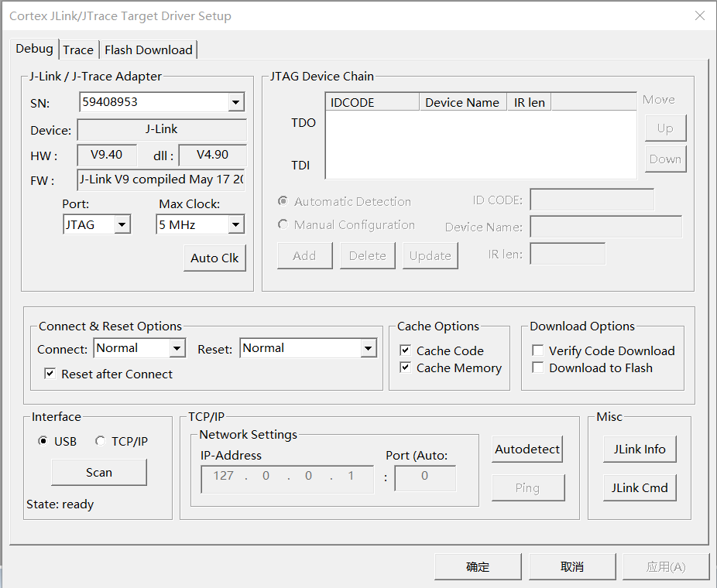Expand the SN serial number dropdown
This screenshot has width=717, height=588.
pyautogui.click(x=236, y=102)
